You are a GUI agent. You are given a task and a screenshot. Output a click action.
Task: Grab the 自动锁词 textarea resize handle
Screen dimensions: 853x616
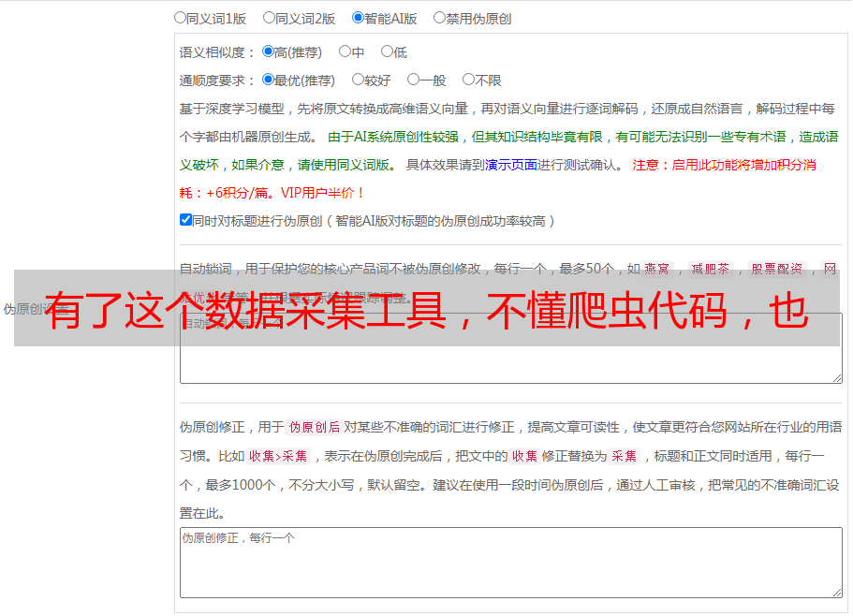(x=837, y=378)
